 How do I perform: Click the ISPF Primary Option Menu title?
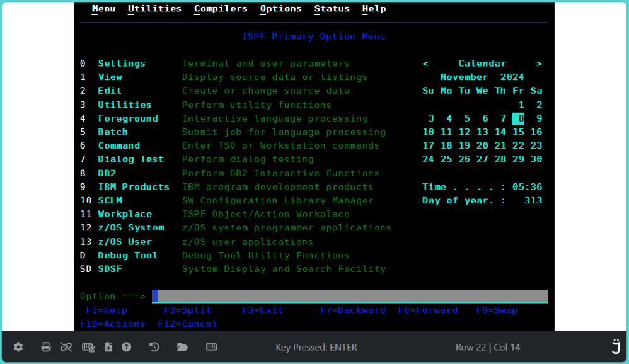coord(314,37)
